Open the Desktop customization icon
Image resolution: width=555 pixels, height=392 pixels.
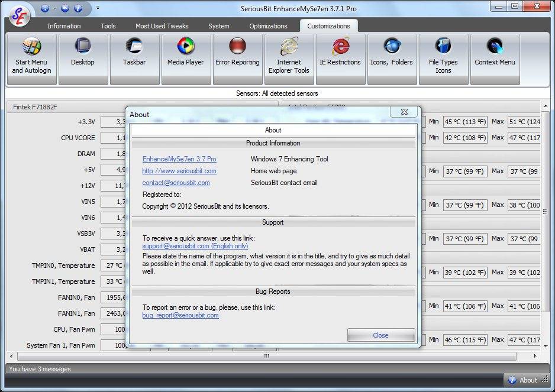(x=83, y=59)
